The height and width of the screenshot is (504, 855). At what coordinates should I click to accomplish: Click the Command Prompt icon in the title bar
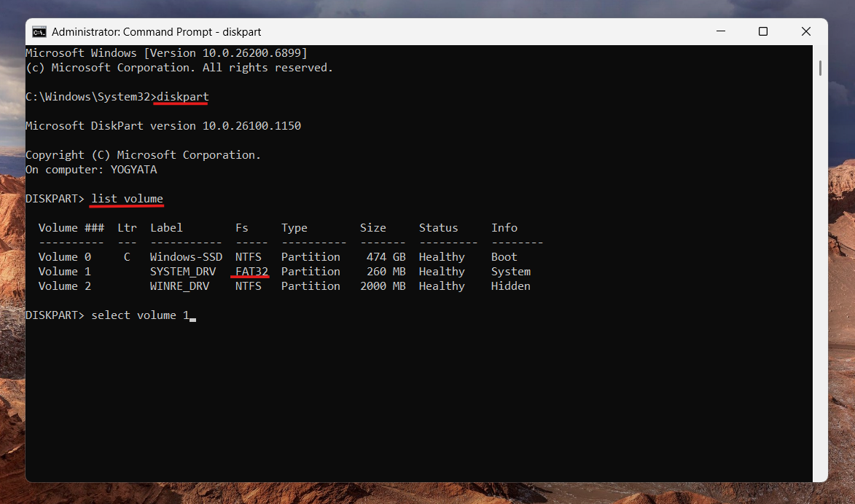point(39,31)
